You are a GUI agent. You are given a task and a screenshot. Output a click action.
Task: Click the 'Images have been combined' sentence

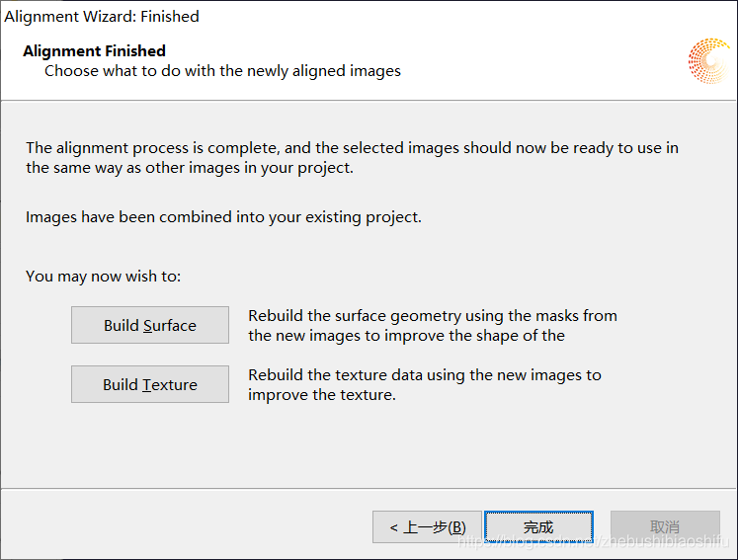pos(223,217)
